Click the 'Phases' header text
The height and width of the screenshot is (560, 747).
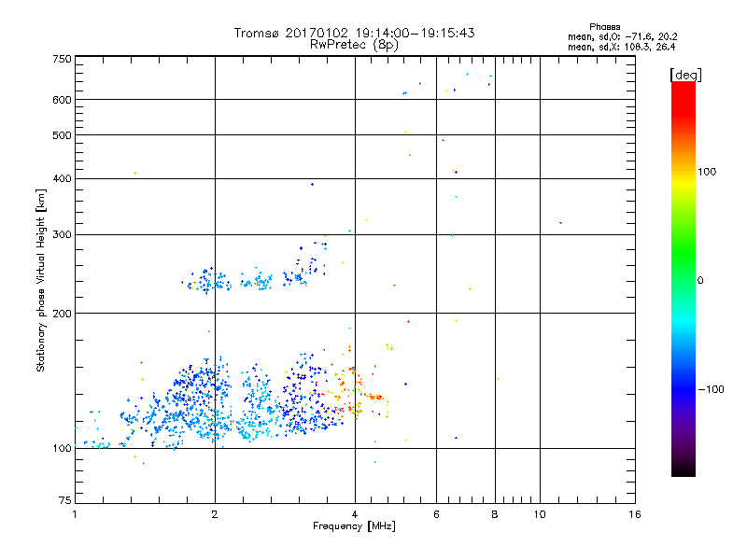[604, 27]
